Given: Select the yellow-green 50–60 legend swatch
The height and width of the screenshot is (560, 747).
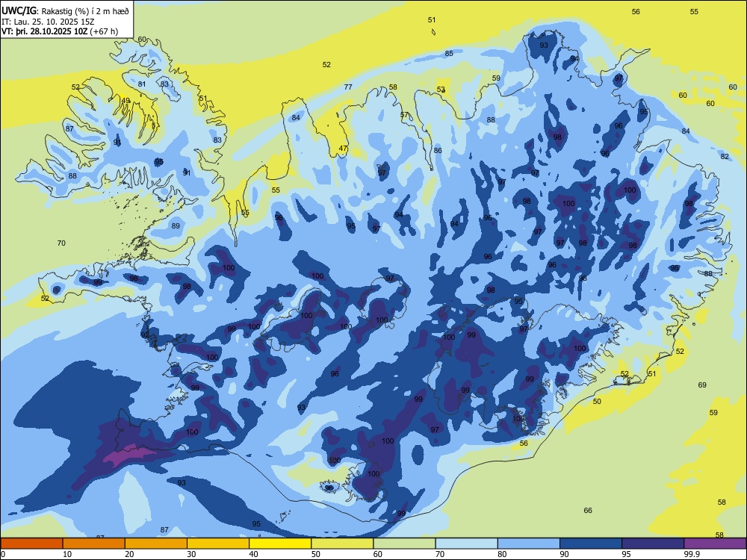Looking at the screenshot, I should click(342, 544).
